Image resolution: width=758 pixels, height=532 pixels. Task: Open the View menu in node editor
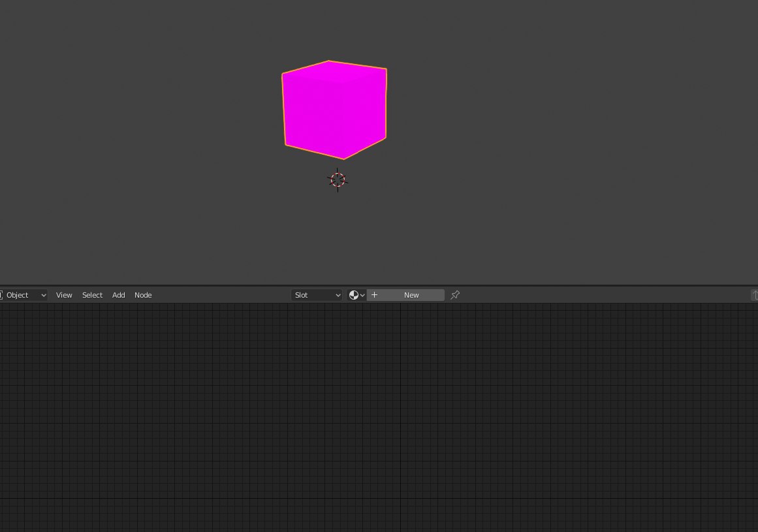64,295
